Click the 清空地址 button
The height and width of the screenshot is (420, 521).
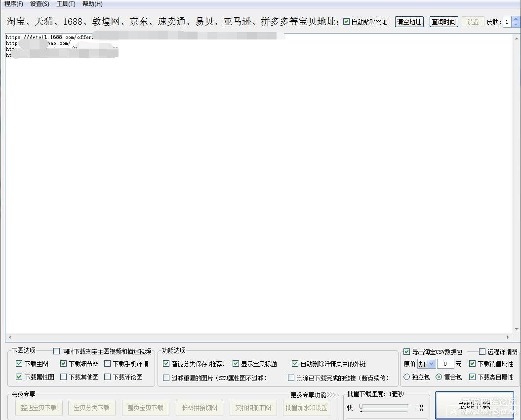(x=409, y=22)
